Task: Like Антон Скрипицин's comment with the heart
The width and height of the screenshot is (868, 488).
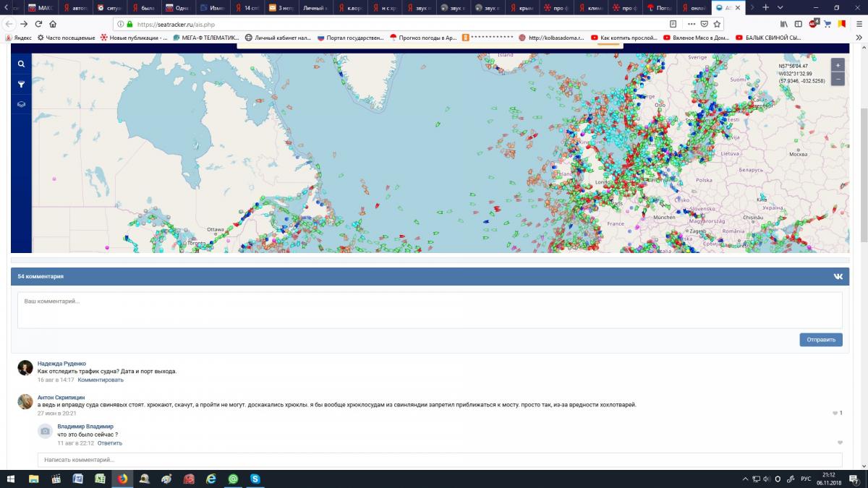Action: pyautogui.click(x=834, y=413)
